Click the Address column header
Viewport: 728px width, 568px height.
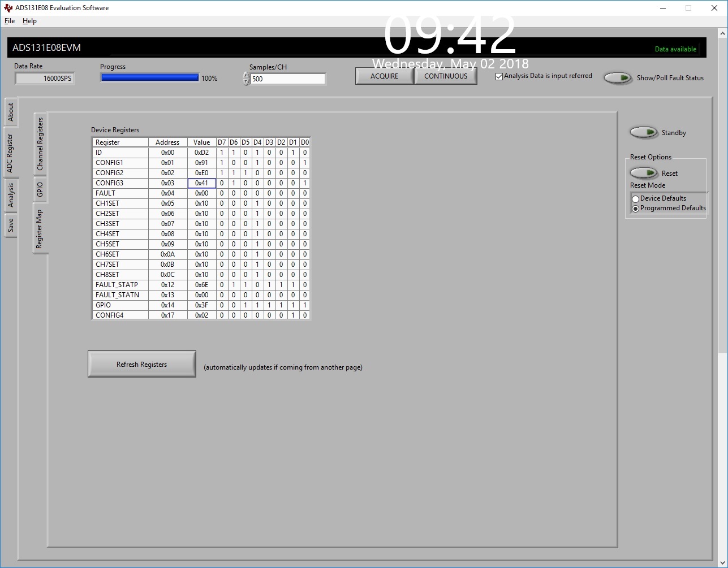(x=168, y=142)
